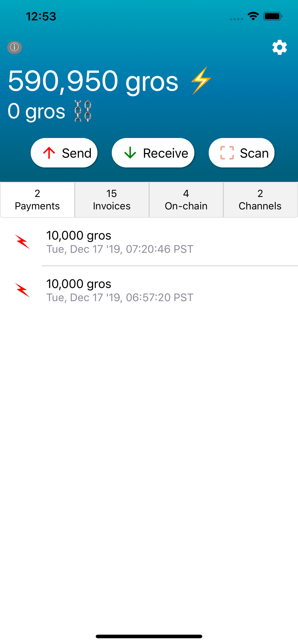This screenshot has height=644, width=298.
Task: Tap the battery indicator in status bar
Action: click(273, 16)
